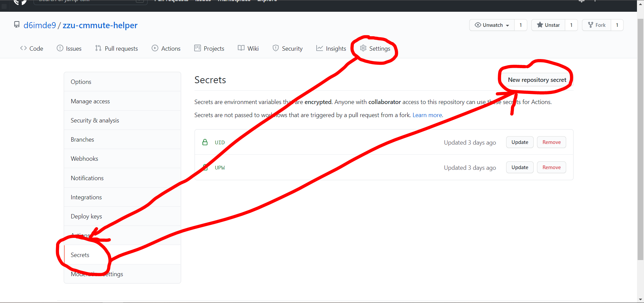Click the page vertical scrollbar
This screenshot has height=303, width=644.
[x=640, y=139]
